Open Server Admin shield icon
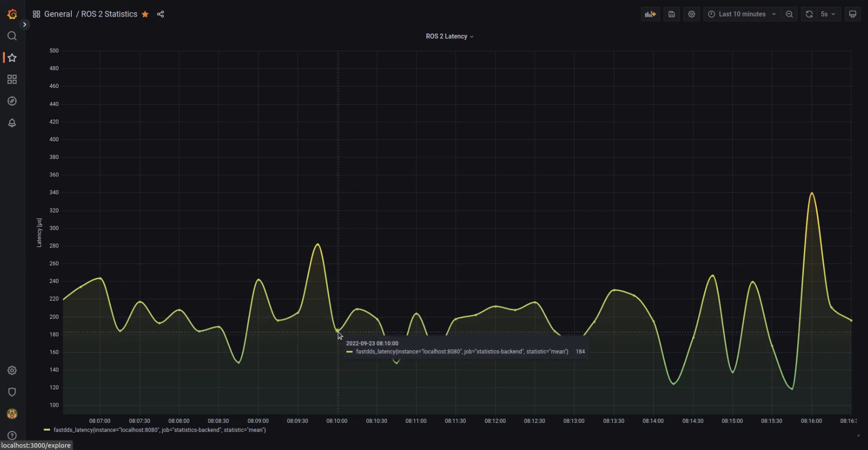 point(12,392)
